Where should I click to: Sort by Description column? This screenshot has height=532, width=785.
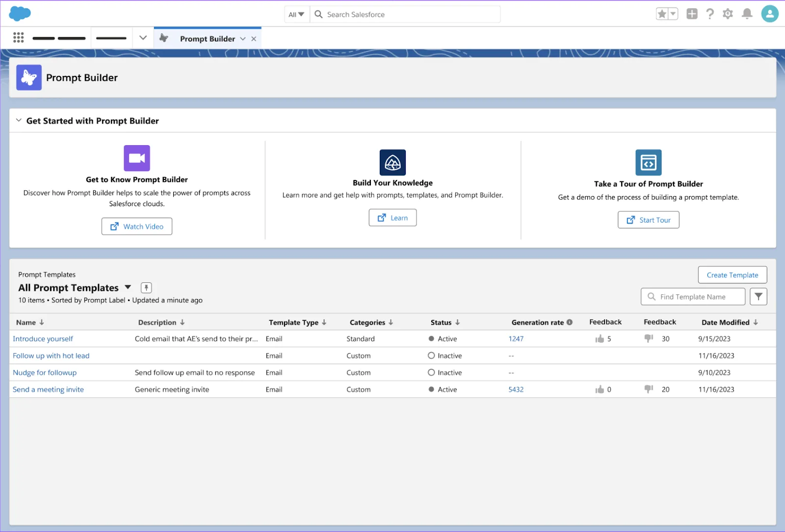click(161, 322)
